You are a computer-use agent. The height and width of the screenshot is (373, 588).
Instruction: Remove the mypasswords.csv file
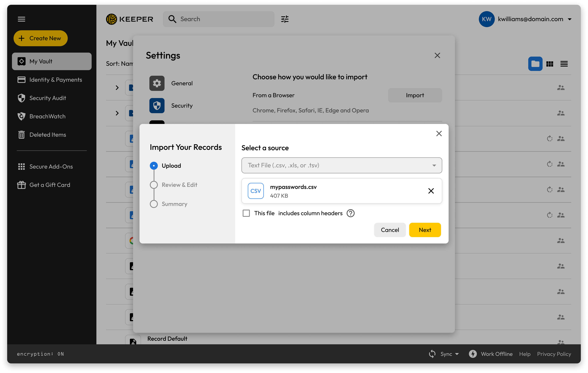[431, 191]
